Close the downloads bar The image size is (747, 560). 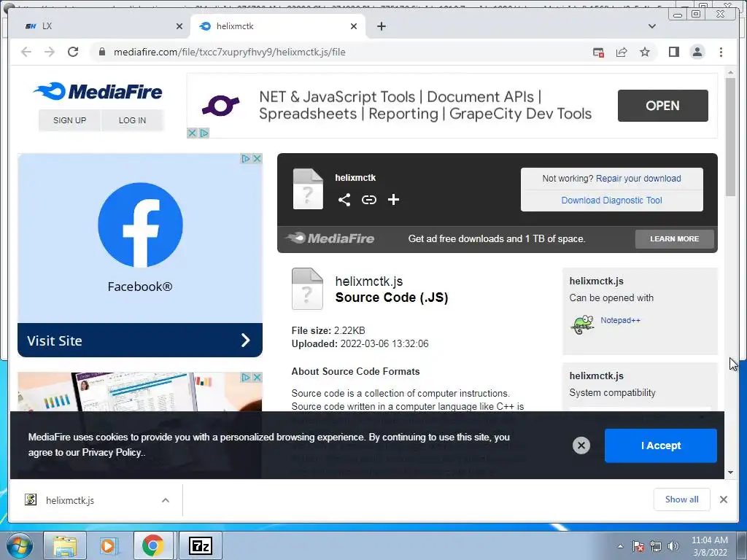(724, 499)
